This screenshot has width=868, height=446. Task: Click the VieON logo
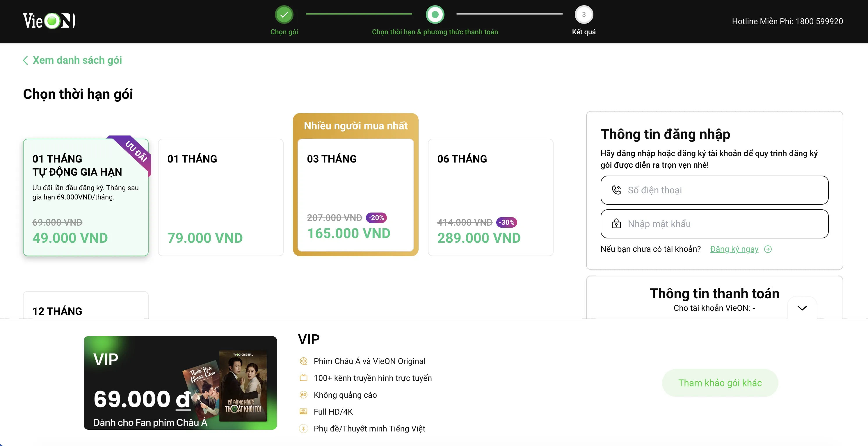coord(49,21)
